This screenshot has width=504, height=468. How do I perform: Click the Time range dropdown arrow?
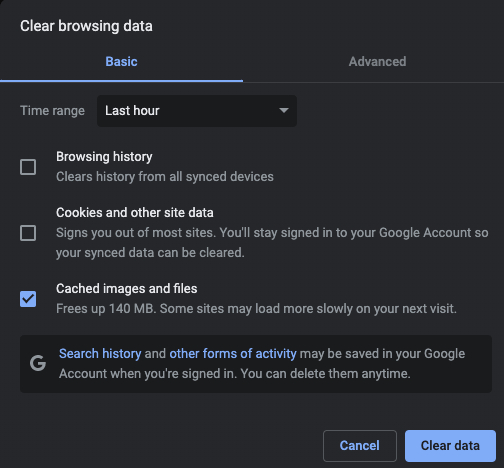pos(284,110)
